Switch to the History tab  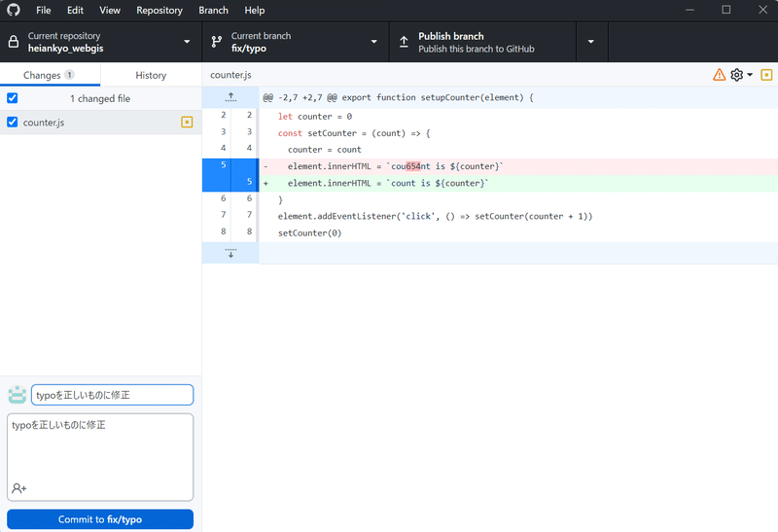pyautogui.click(x=151, y=75)
